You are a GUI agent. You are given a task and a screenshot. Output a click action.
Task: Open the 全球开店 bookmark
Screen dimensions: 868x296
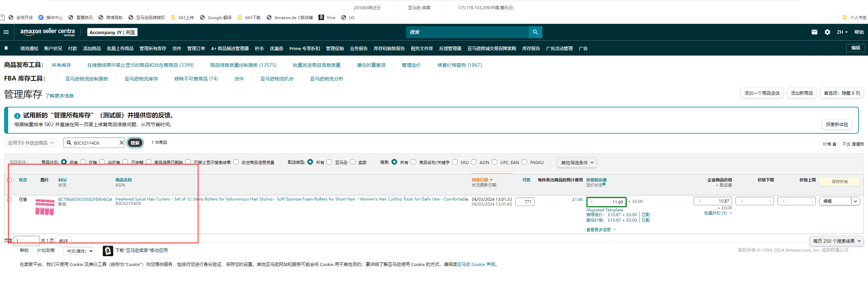(20, 17)
